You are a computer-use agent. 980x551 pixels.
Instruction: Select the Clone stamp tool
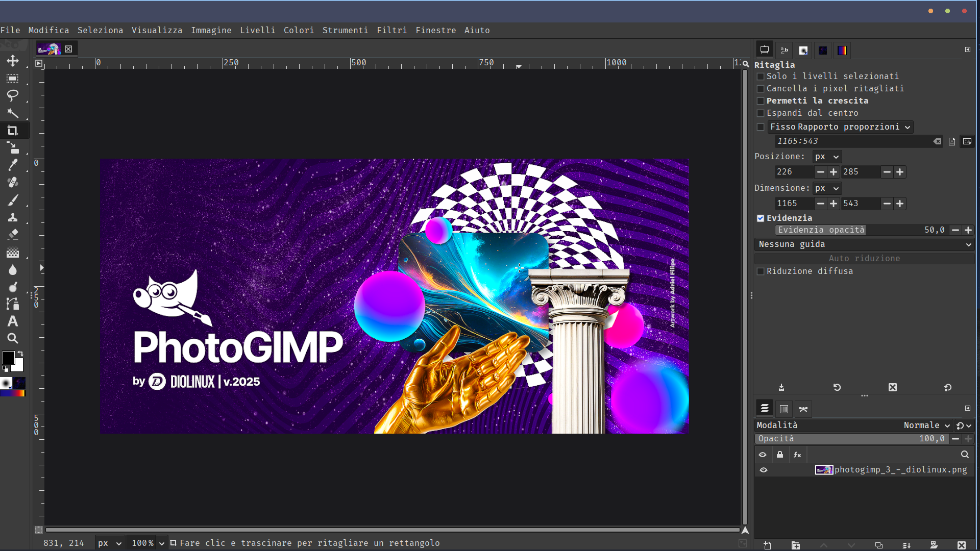click(x=13, y=217)
